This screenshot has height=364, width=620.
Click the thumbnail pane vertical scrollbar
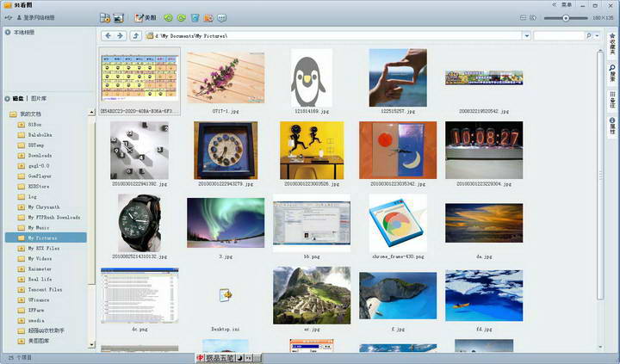600,174
